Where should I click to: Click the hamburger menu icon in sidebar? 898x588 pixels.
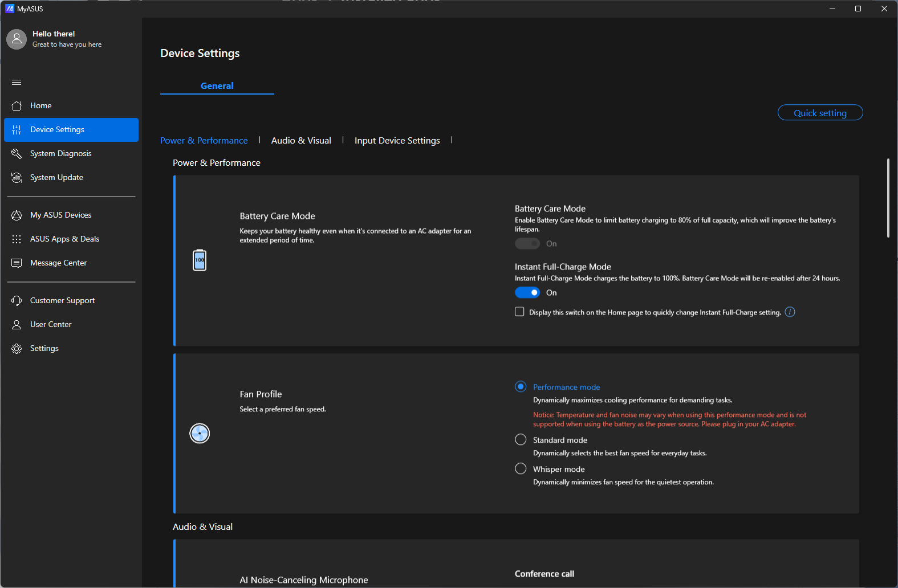17,82
